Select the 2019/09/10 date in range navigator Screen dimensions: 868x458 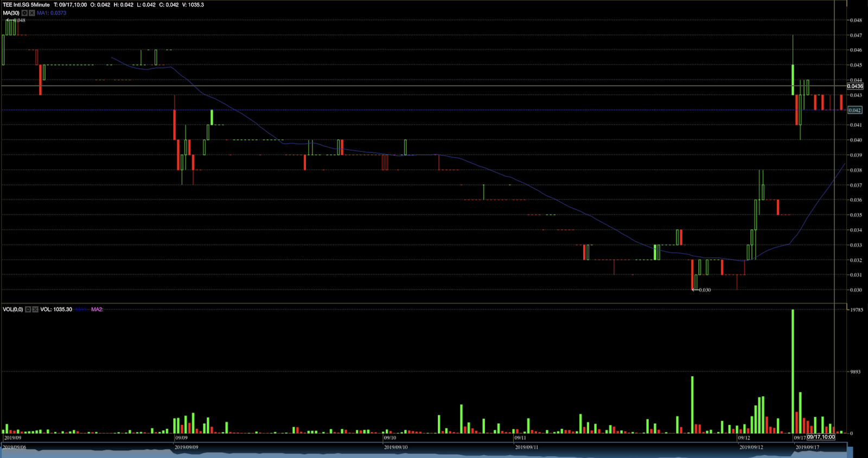coord(395,447)
